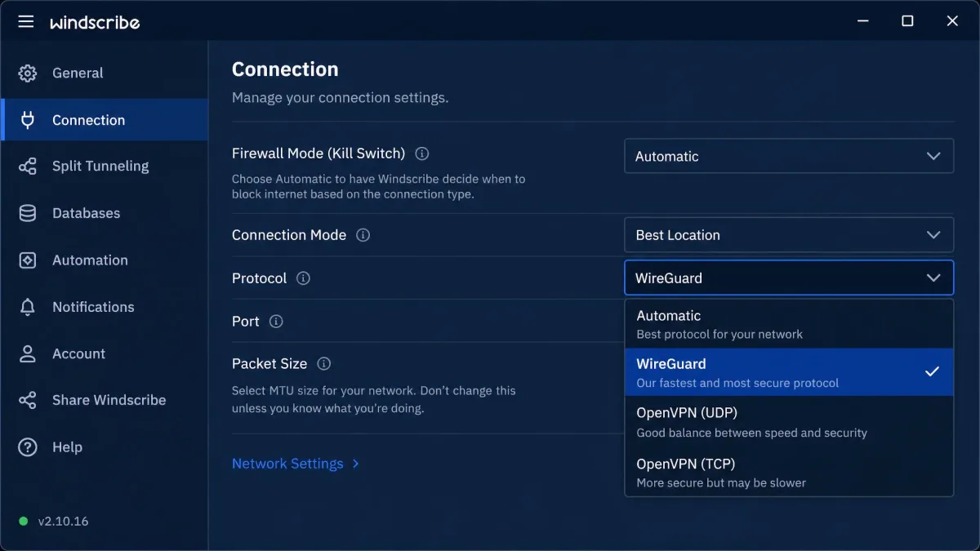The height and width of the screenshot is (551, 980).
Task: Click chevron arrow of Firewall Mode dropdown
Action: point(933,156)
